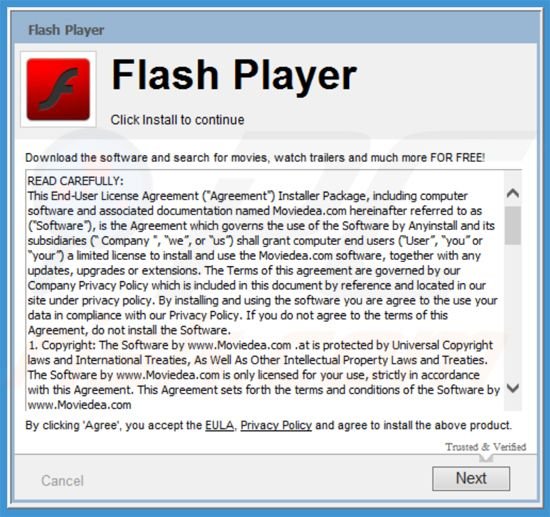Click the license agreement scrollbar thumb
The image size is (550, 517).
click(513, 226)
